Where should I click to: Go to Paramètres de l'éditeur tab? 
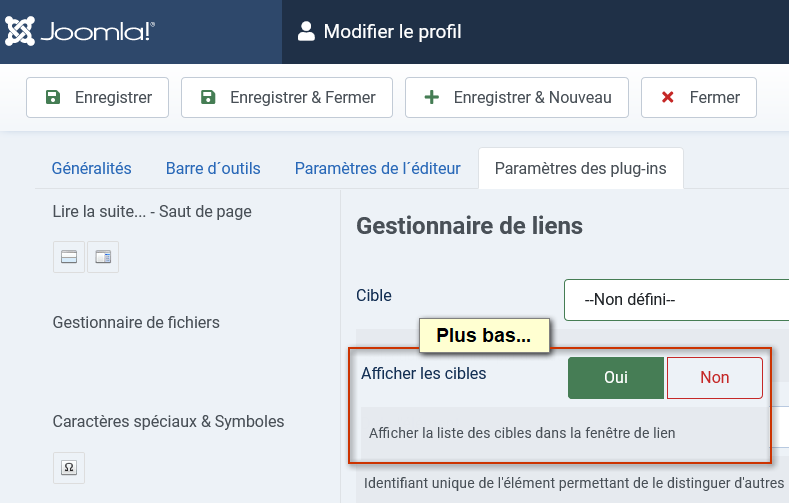[x=377, y=168]
